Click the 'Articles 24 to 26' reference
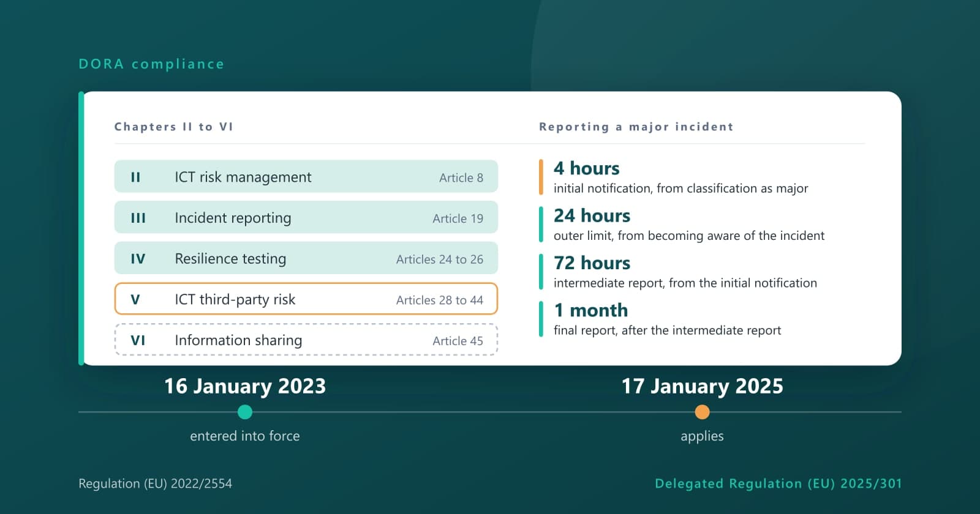Screen dimensions: 980x514 (x=440, y=259)
